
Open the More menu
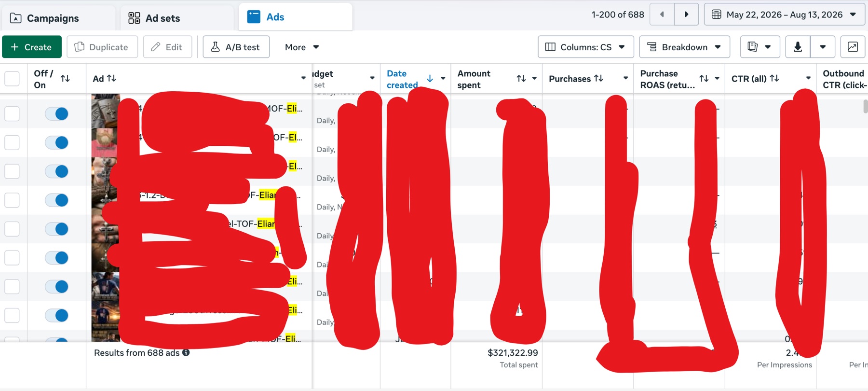302,47
